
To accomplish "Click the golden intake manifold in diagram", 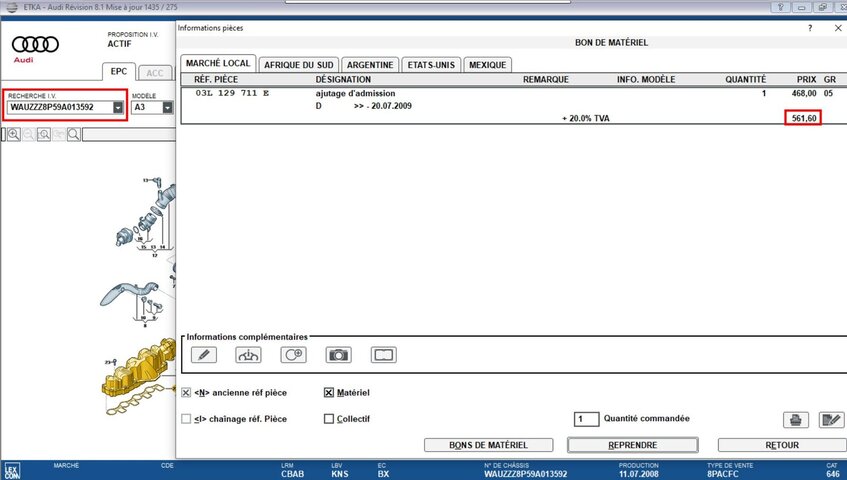I will 138,370.
